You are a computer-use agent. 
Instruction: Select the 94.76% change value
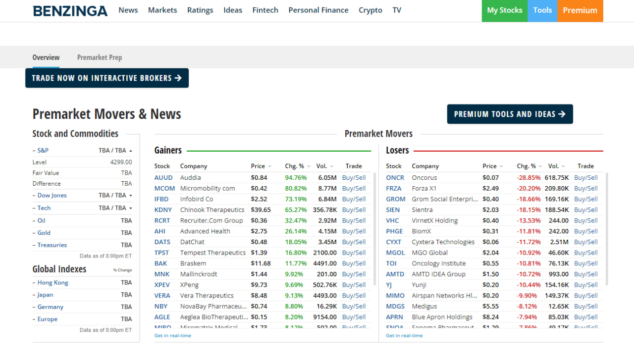coord(296,178)
